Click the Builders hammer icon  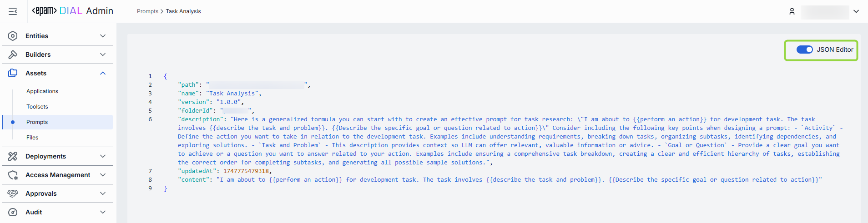pyautogui.click(x=13, y=55)
